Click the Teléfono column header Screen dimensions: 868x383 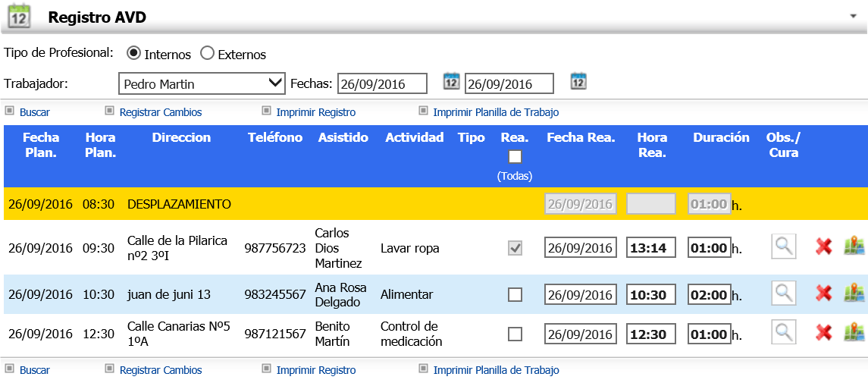pyautogui.click(x=275, y=138)
